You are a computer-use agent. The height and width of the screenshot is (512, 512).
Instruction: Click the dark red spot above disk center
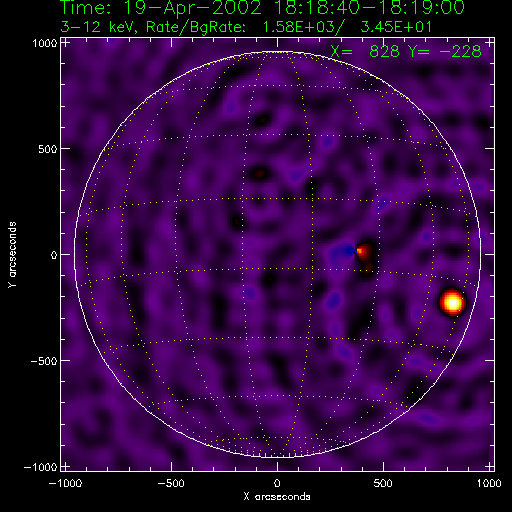click(260, 174)
